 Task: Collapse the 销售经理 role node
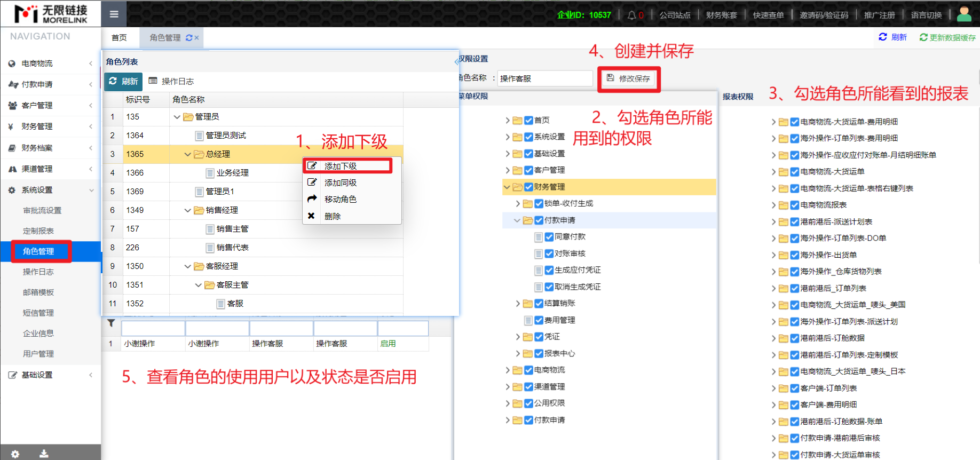[x=187, y=210]
